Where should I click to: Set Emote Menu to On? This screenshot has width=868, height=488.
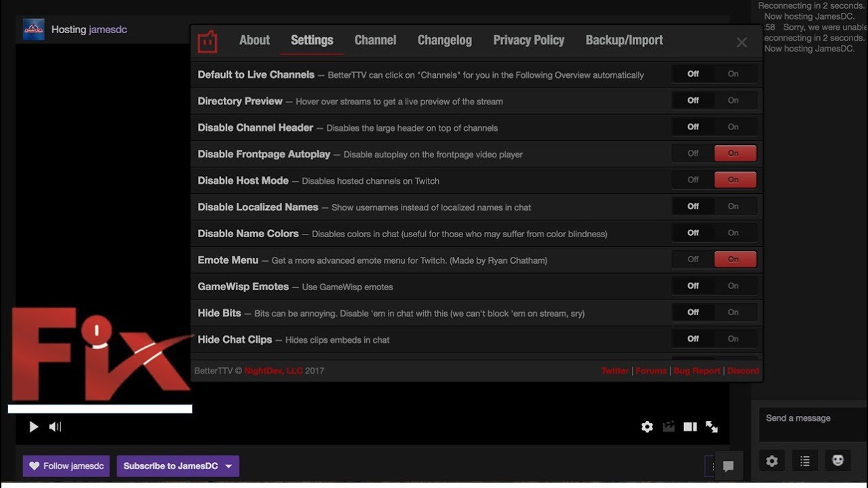pos(735,259)
